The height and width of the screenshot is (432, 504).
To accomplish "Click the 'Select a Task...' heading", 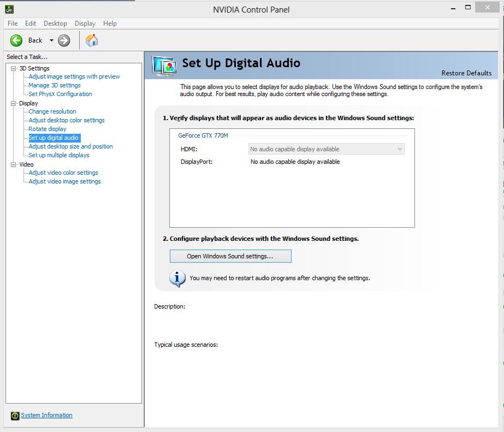I will tap(27, 57).
